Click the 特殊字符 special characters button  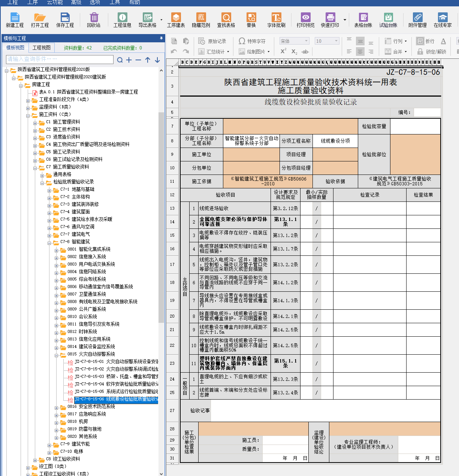pos(252,41)
